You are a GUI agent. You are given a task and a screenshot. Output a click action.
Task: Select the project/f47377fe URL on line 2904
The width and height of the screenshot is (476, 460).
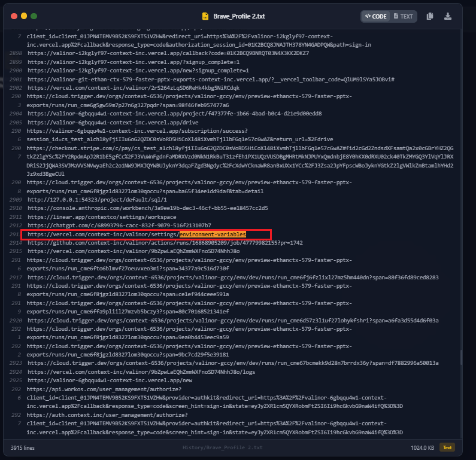175,114
